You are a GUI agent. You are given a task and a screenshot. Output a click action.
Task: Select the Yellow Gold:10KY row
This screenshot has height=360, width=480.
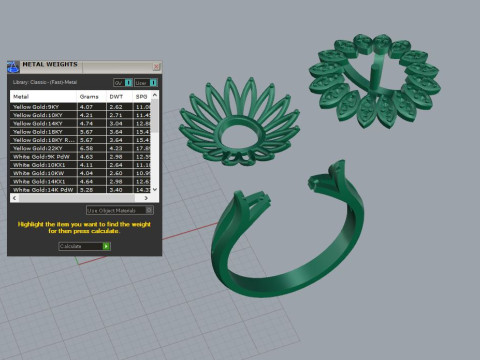click(x=80, y=115)
